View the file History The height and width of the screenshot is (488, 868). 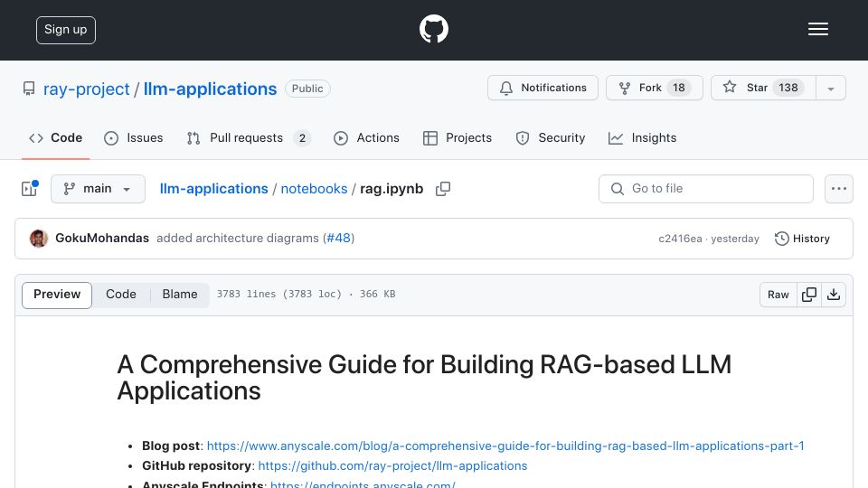click(x=802, y=239)
